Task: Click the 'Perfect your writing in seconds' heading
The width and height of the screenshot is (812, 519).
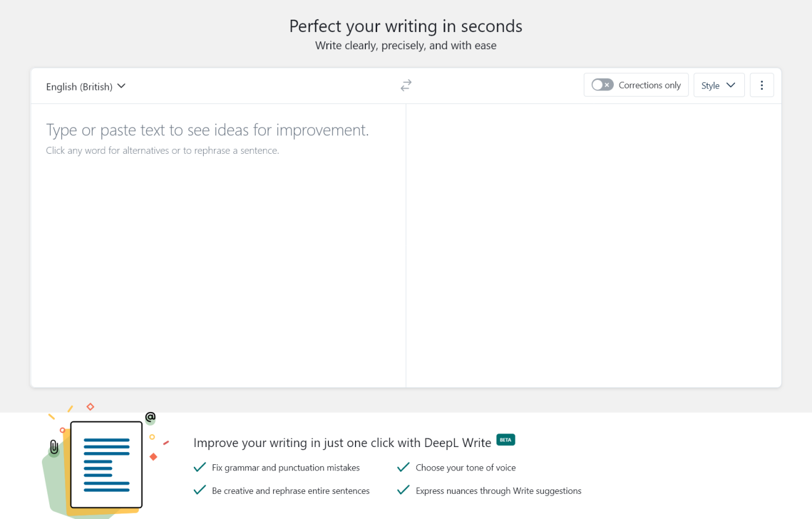Action: tap(405, 26)
